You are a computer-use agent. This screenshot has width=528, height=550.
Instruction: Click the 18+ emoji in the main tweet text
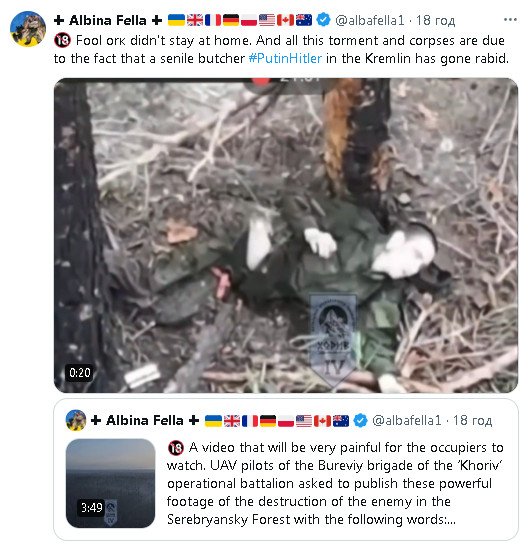click(62, 40)
